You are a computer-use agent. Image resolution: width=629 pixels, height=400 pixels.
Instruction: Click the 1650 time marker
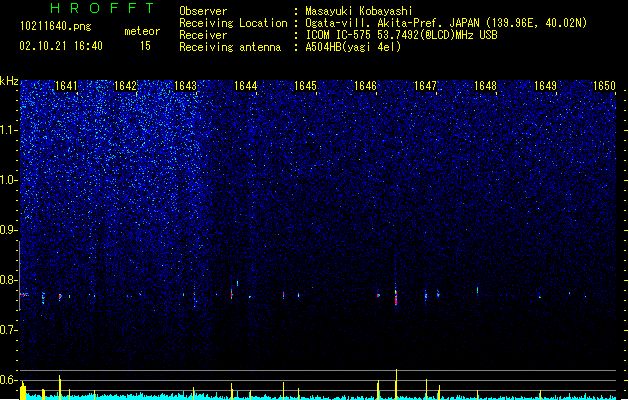605,86
